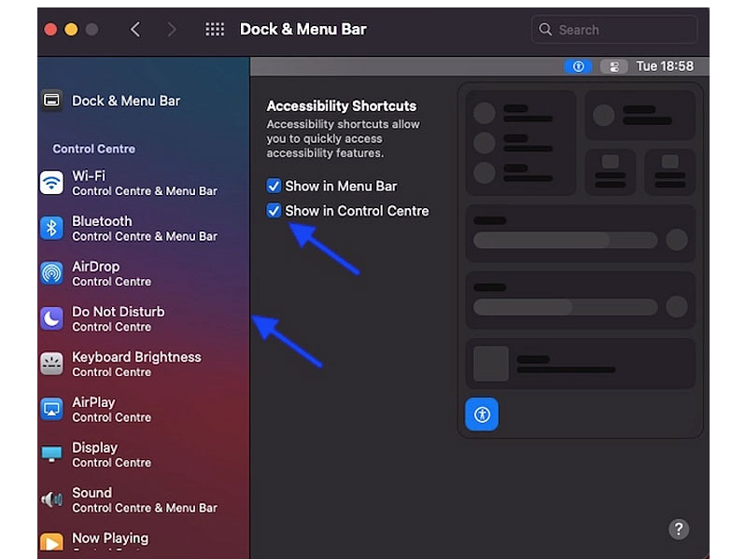Open AirDrop settings icon
Image resolution: width=746 pixels, height=560 pixels.
[51, 273]
